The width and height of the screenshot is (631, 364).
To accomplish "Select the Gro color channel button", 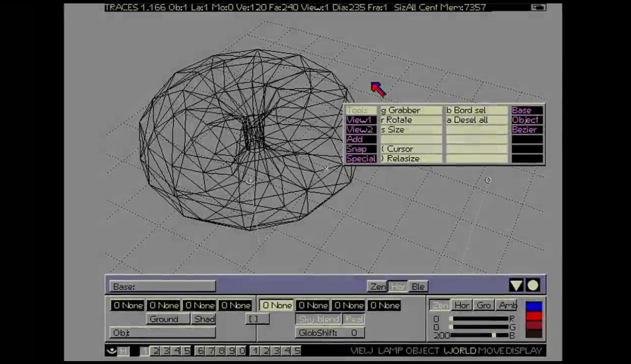I will 483,305.
